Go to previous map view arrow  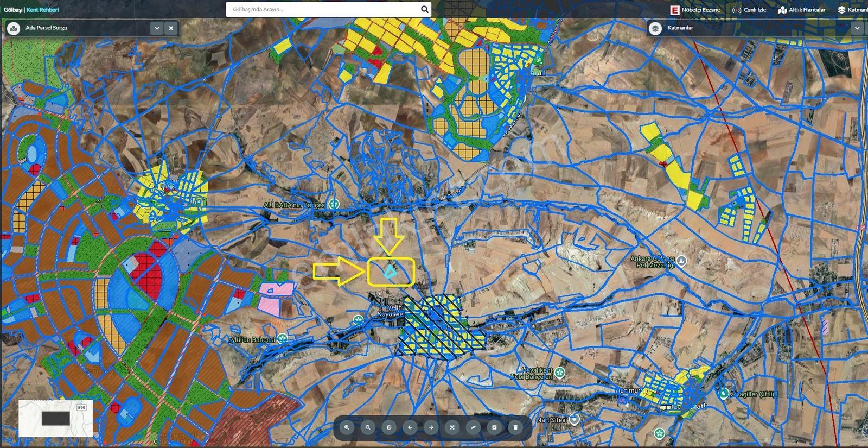pyautogui.click(x=410, y=427)
